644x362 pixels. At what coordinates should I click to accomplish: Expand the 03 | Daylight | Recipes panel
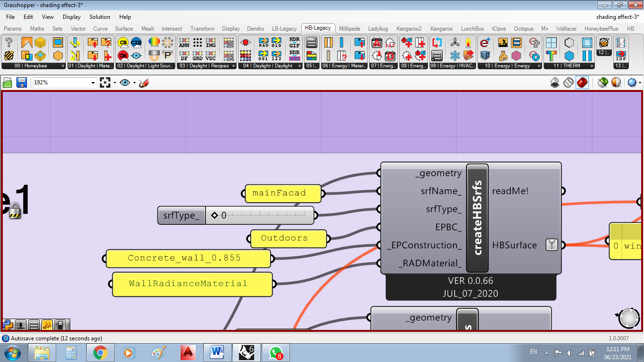(233, 66)
